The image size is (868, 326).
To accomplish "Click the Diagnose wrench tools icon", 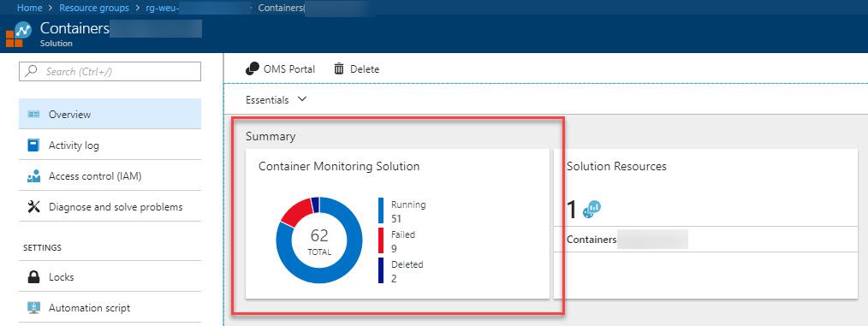I will [x=33, y=207].
